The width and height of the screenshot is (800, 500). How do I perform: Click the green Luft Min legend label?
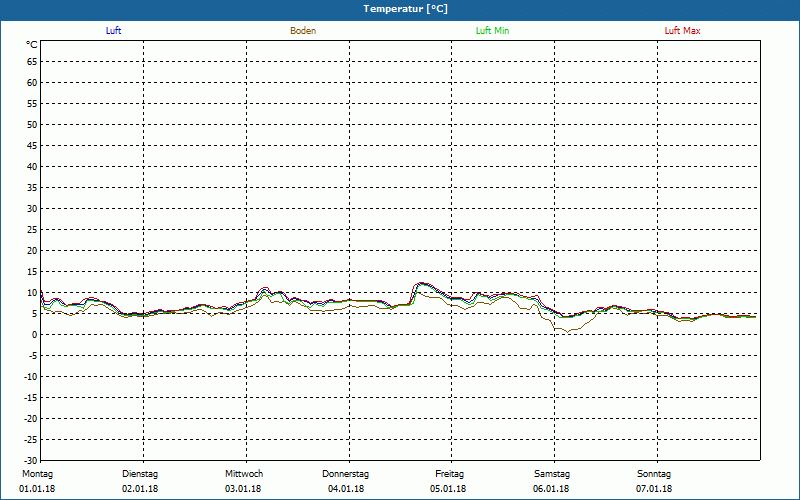point(492,31)
